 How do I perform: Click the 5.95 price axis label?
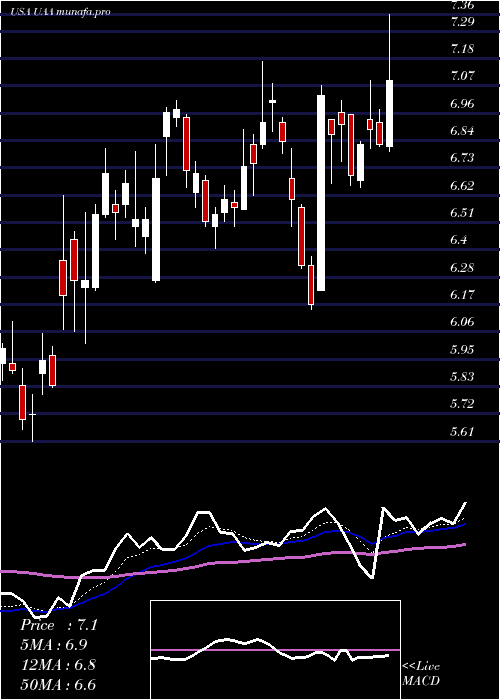click(462, 350)
